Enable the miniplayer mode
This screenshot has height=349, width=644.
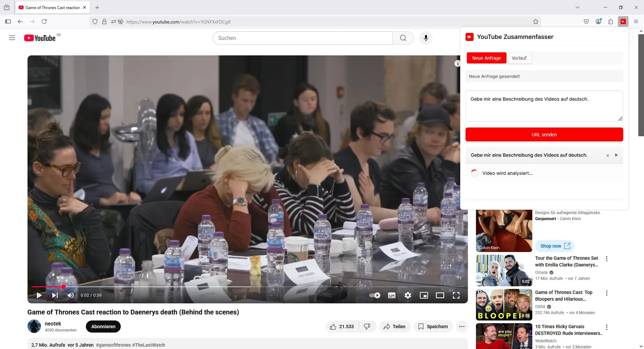point(424,295)
